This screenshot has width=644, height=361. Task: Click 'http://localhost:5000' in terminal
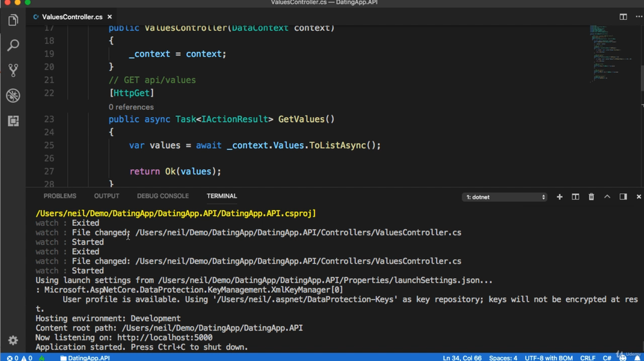tap(165, 338)
